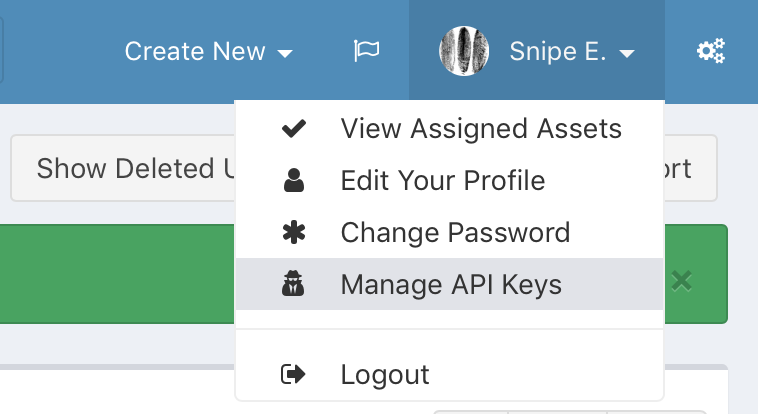
Task: Click the asterisk icon beside Change Password
Action: [294, 232]
